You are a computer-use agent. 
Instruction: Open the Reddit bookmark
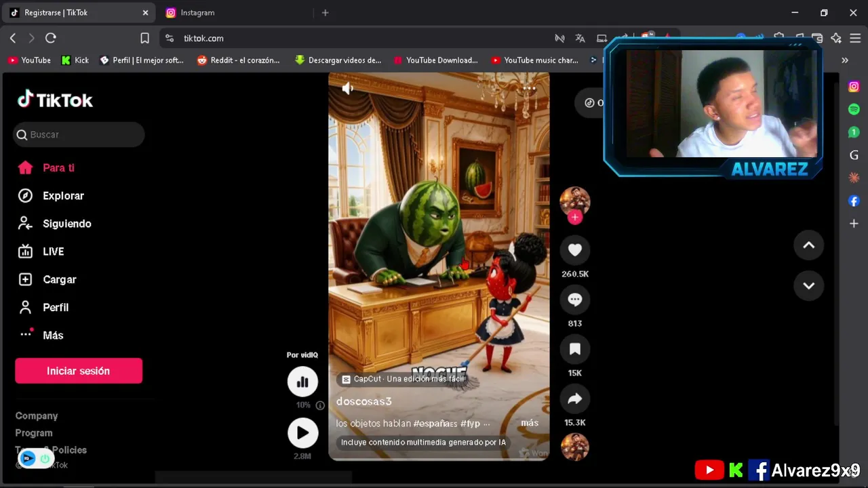[238, 60]
